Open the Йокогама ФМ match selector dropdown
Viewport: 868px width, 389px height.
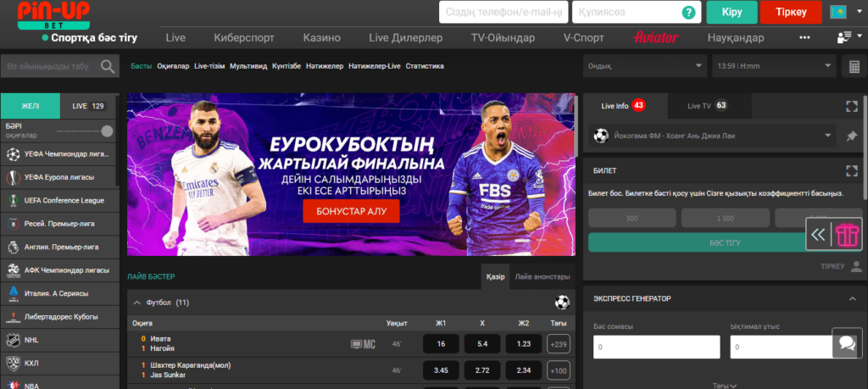click(713, 136)
